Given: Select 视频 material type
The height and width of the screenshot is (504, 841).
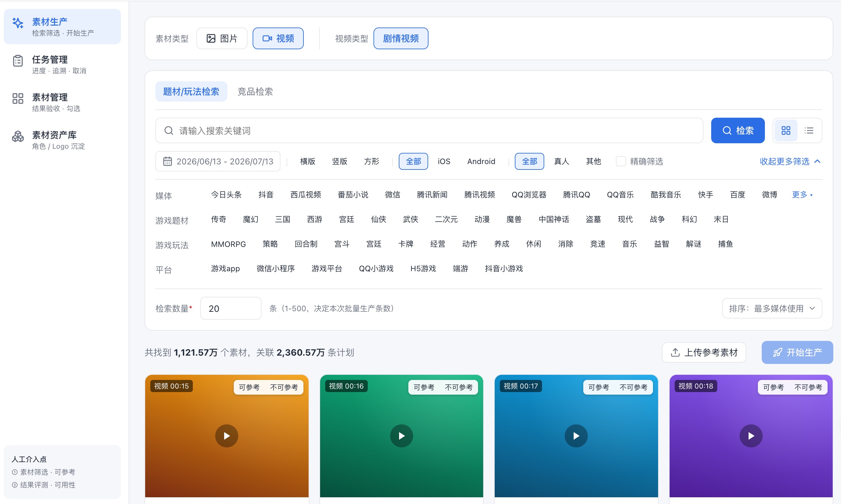Looking at the screenshot, I should (278, 38).
